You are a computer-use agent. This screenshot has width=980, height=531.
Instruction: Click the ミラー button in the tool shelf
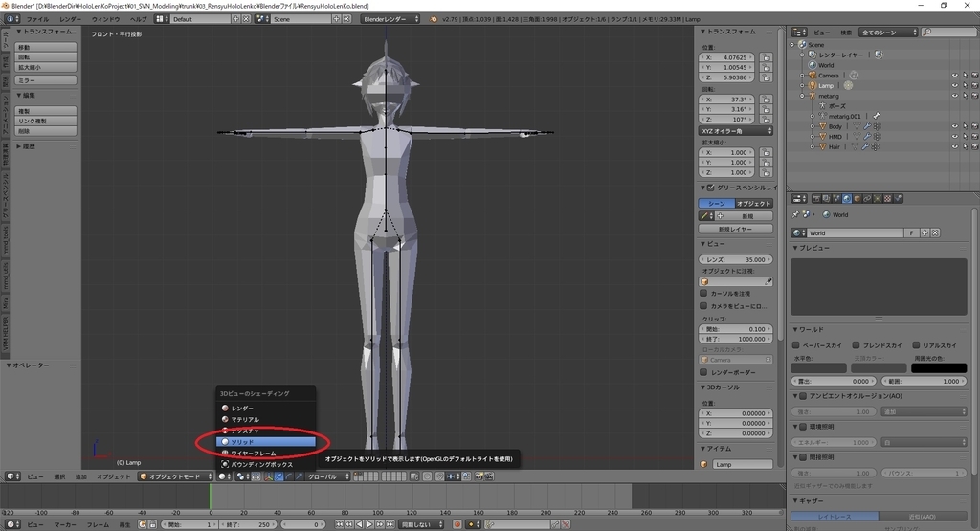pyautogui.click(x=45, y=80)
